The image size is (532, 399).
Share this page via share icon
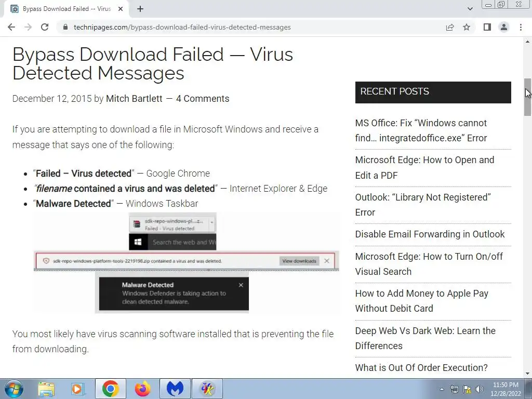click(450, 27)
